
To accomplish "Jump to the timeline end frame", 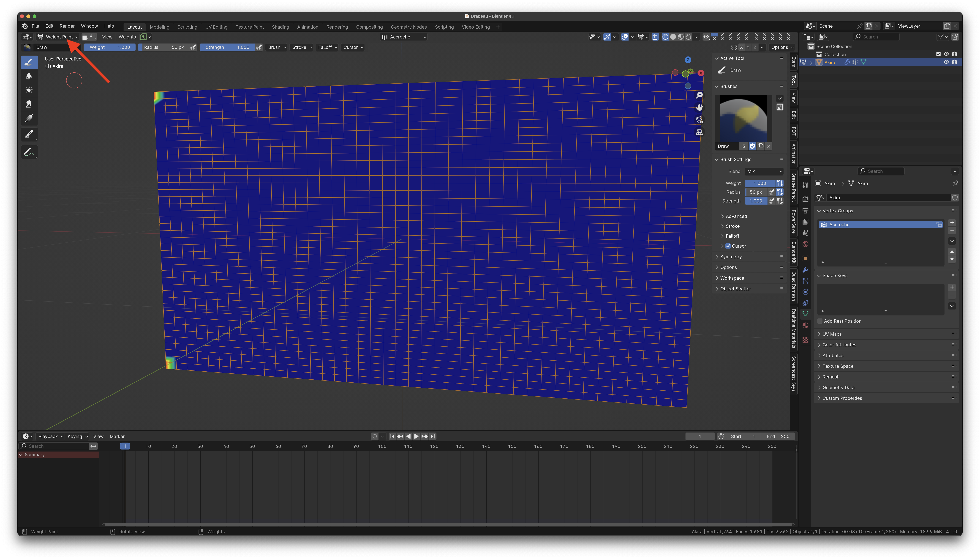I will [x=433, y=436].
